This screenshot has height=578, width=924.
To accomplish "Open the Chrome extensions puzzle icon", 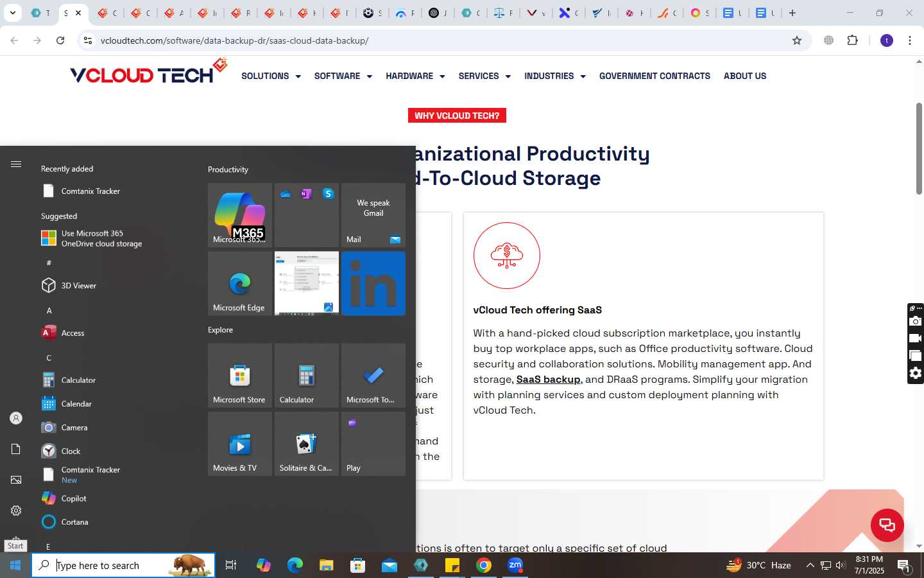I will pos(852,40).
